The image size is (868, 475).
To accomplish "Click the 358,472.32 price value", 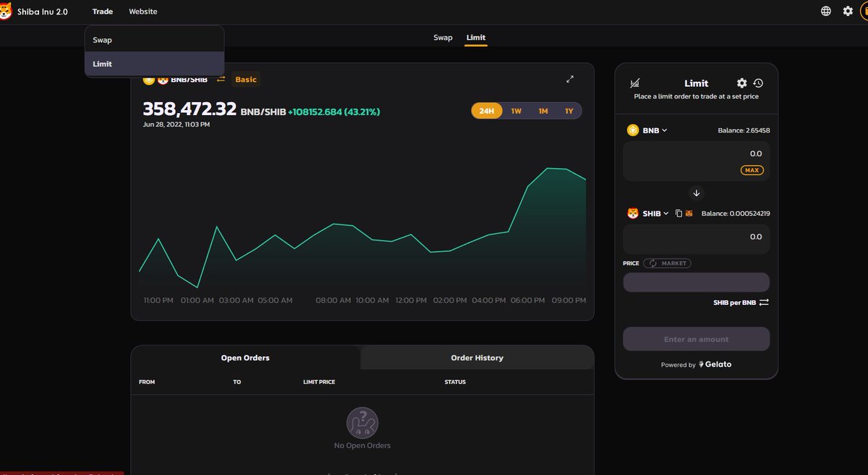I will [x=190, y=109].
